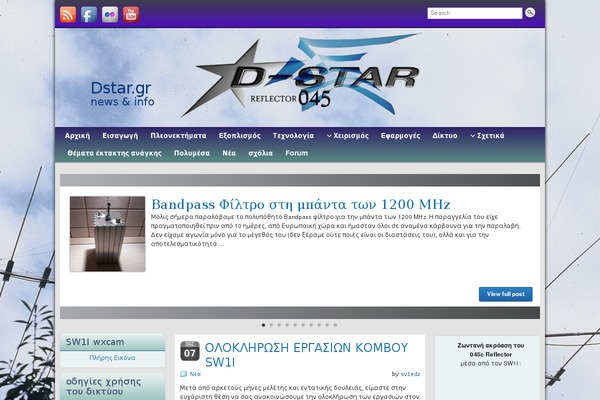Go to Νέα in navigation bar
The width and height of the screenshot is (600, 400).
point(229,153)
